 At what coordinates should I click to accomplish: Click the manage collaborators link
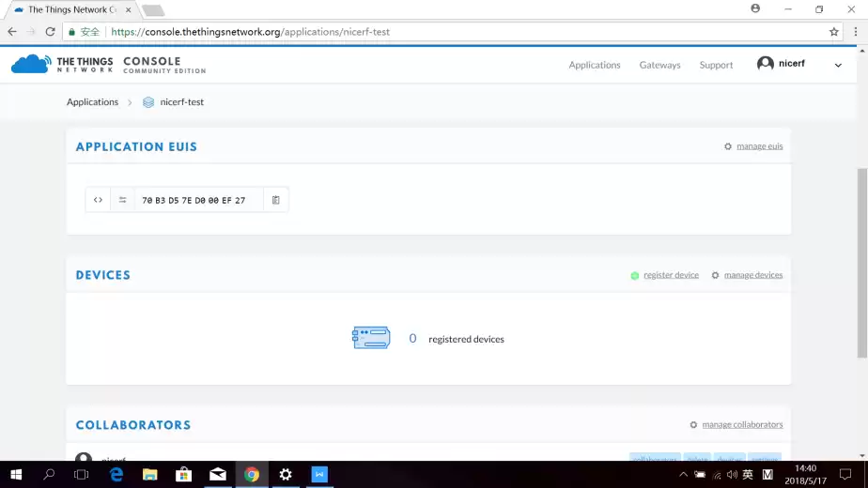click(741, 424)
